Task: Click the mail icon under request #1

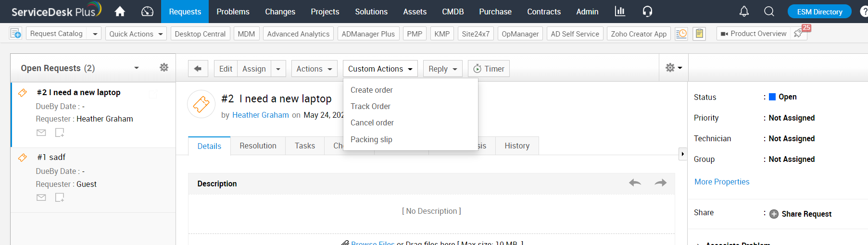Action: 41,197
